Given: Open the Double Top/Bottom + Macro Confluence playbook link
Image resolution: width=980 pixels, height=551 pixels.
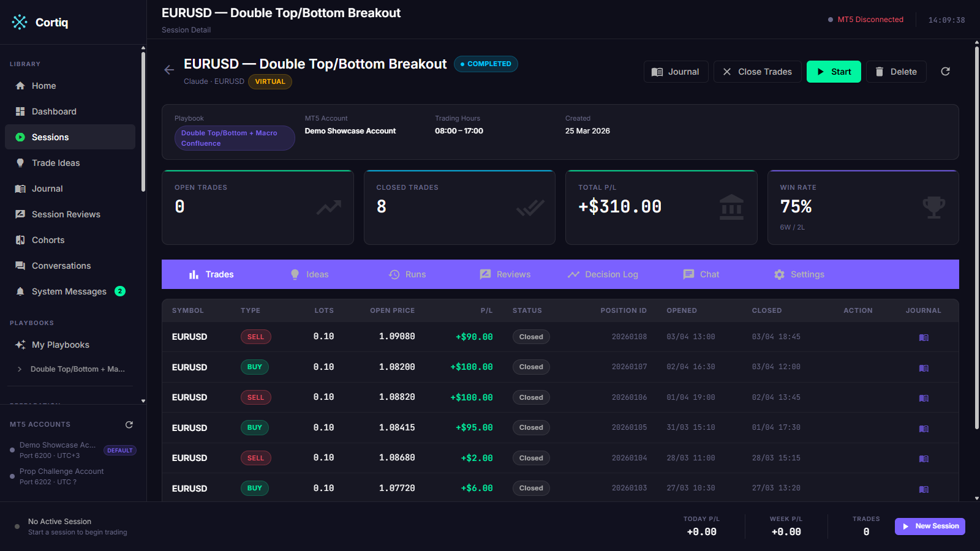Looking at the screenshot, I should [x=235, y=138].
